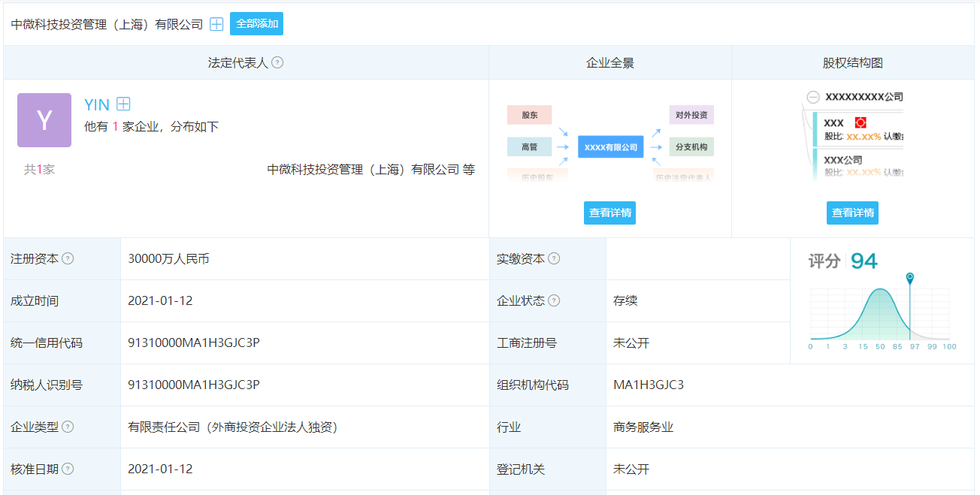Image resolution: width=980 pixels, height=495 pixels.
Task: Click the add icon next to YIN
Action: (x=124, y=104)
